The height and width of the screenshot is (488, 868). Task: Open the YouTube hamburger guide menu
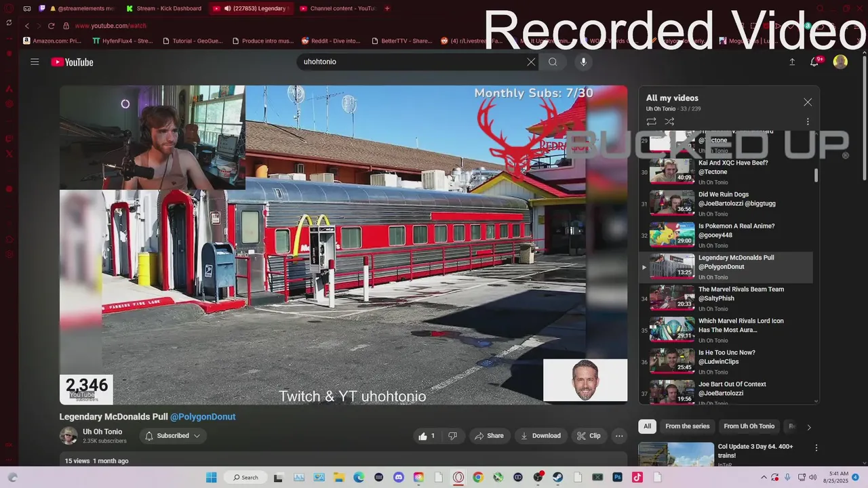35,62
